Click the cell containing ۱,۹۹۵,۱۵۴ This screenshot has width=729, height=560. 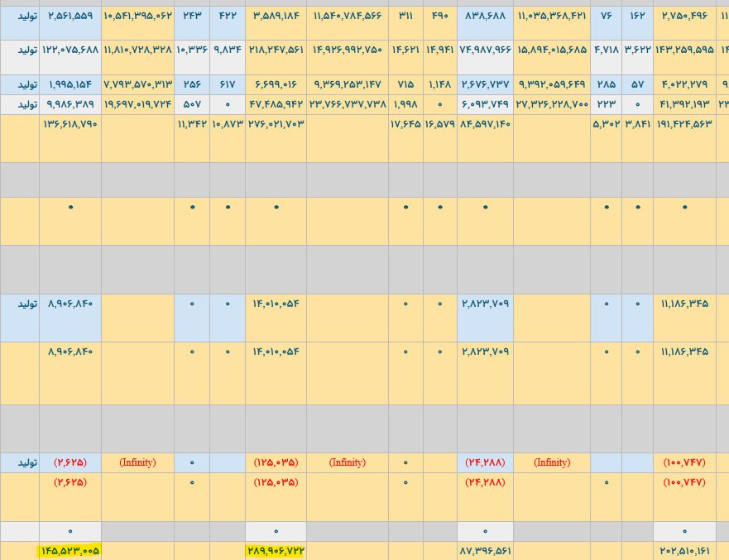tap(70, 84)
